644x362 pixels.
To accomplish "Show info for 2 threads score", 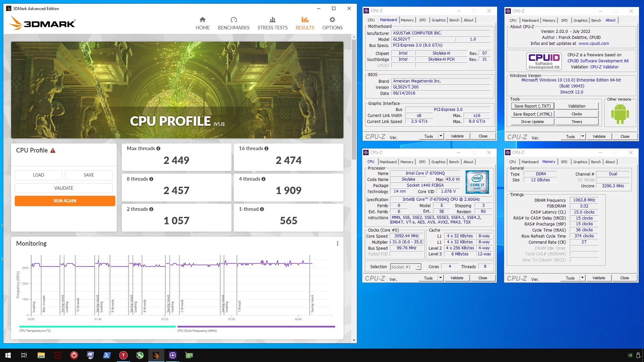I will (151, 209).
